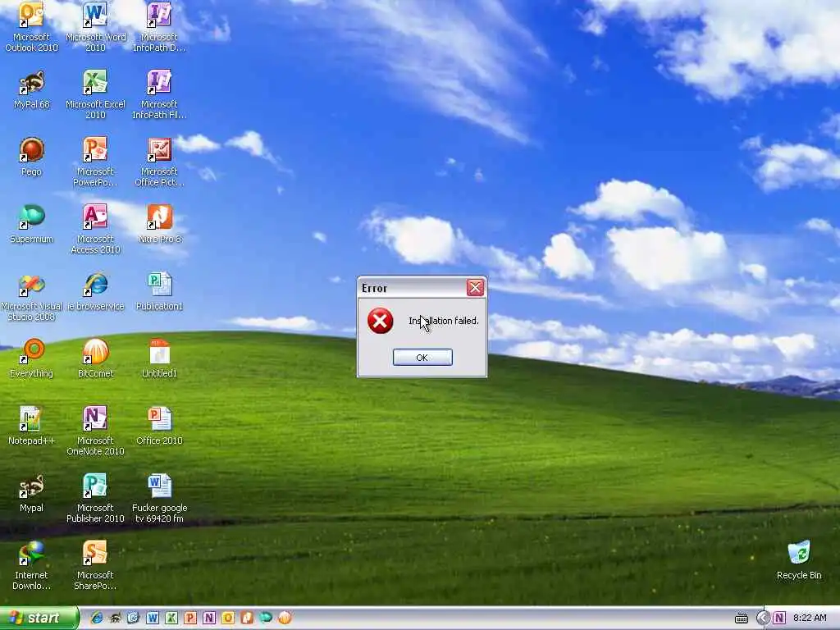This screenshot has height=630, width=840.
Task: Launch Nitro Pro from the Quick Launch bar
Action: (x=246, y=618)
